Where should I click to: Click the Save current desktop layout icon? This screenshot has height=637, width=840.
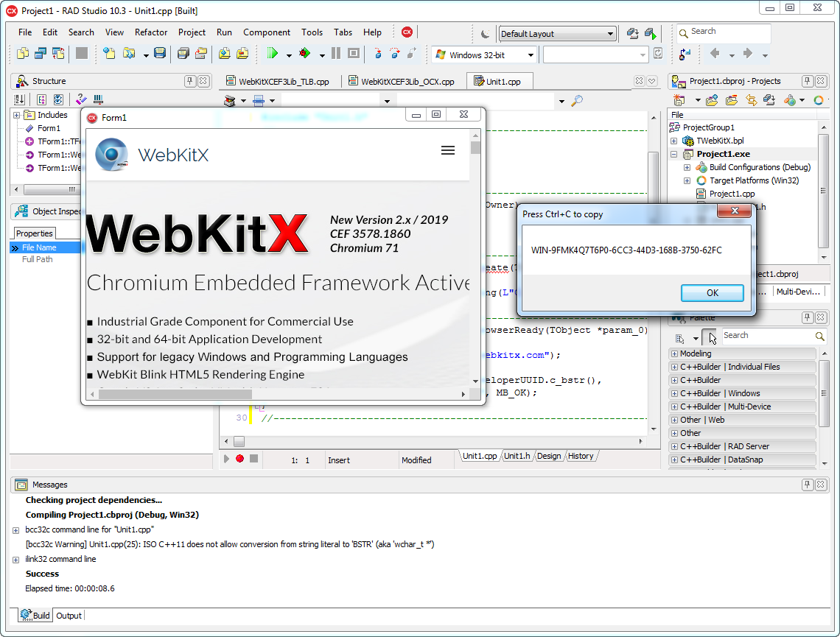pos(633,34)
